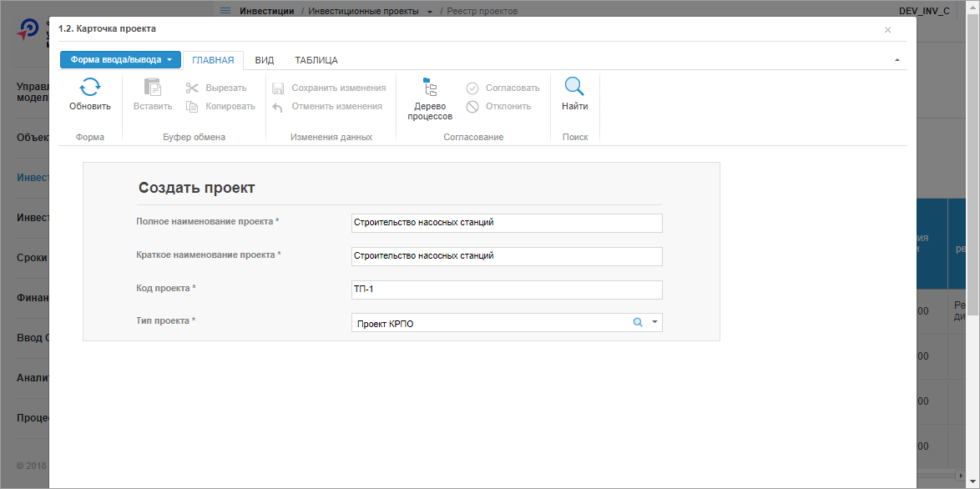Switch to the ВИД tab

[x=265, y=60]
